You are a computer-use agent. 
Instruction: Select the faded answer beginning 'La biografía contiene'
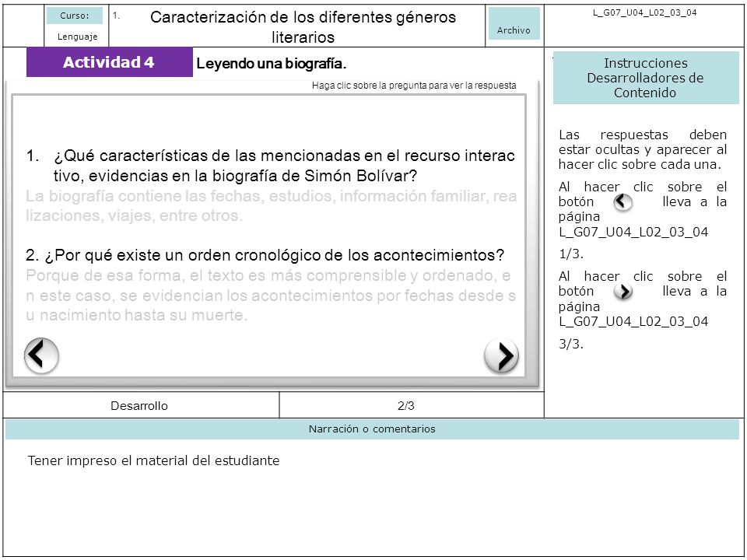coord(271,205)
